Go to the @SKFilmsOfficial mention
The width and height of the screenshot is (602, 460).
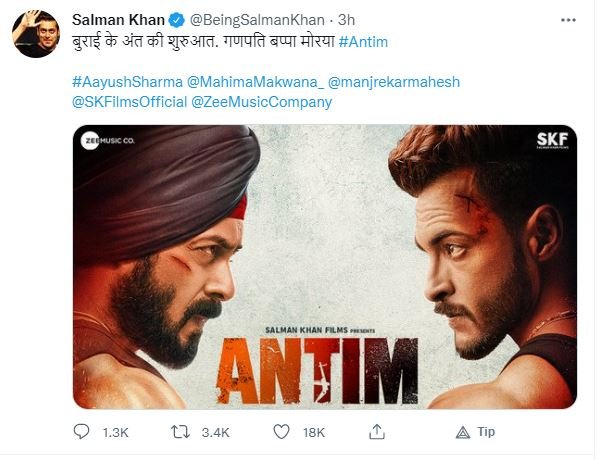130,101
